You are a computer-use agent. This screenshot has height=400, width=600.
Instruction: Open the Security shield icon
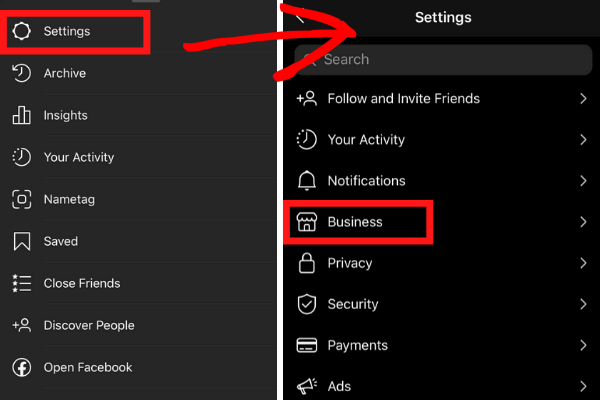(x=307, y=304)
